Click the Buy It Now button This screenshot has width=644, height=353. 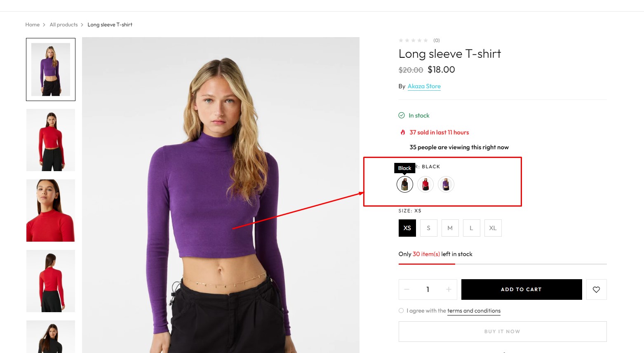tap(502, 332)
